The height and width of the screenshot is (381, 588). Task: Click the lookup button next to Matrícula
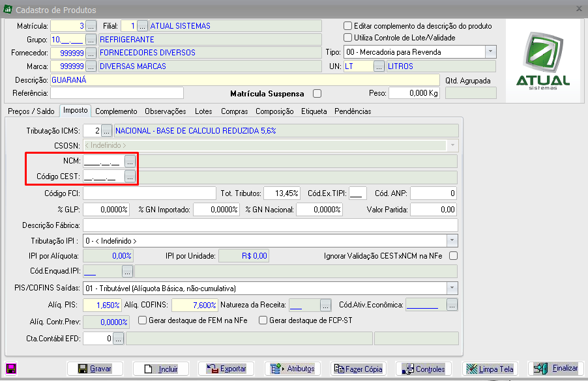pyautogui.click(x=91, y=26)
